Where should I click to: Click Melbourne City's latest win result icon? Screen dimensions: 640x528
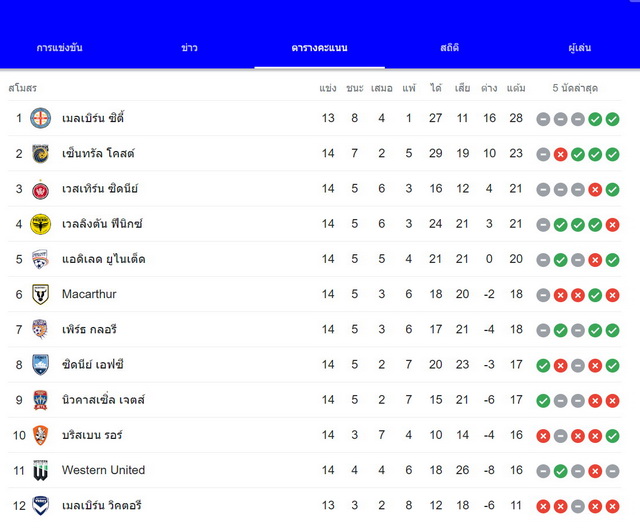(x=612, y=119)
